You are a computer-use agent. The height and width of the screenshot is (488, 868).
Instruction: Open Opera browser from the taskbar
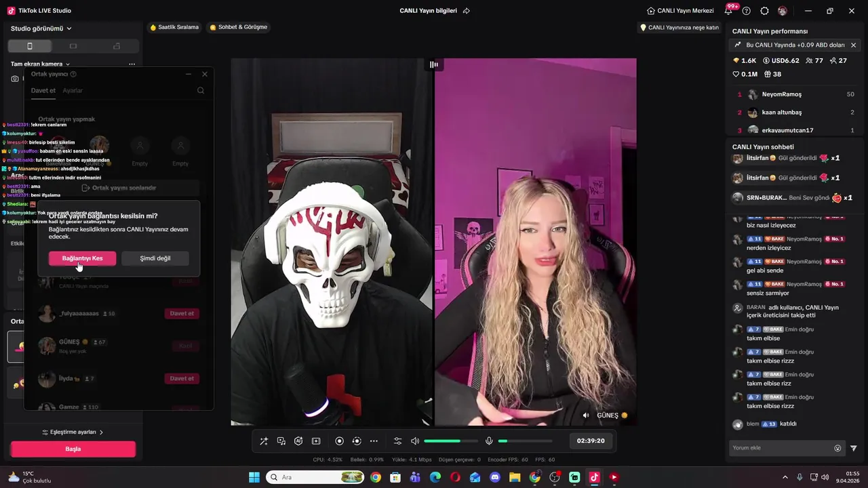[455, 477]
